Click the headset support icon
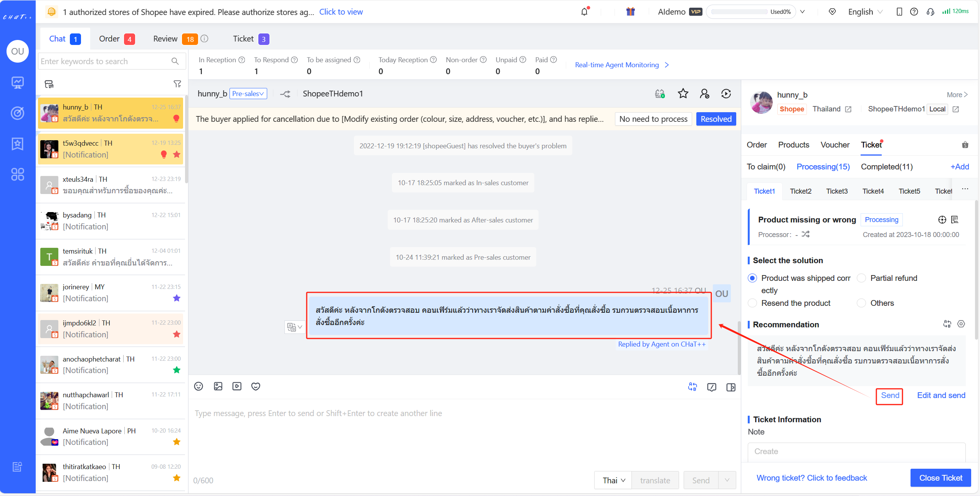Viewport: 980px width, 496px height. click(x=930, y=12)
